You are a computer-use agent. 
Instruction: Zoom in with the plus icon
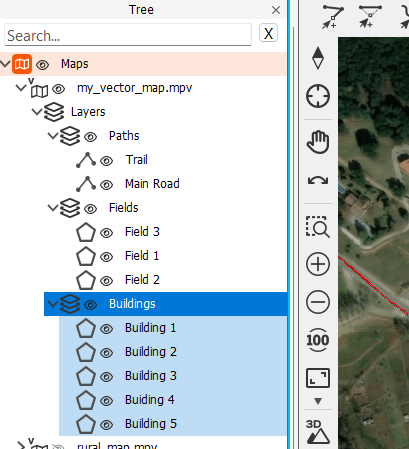[x=318, y=264]
